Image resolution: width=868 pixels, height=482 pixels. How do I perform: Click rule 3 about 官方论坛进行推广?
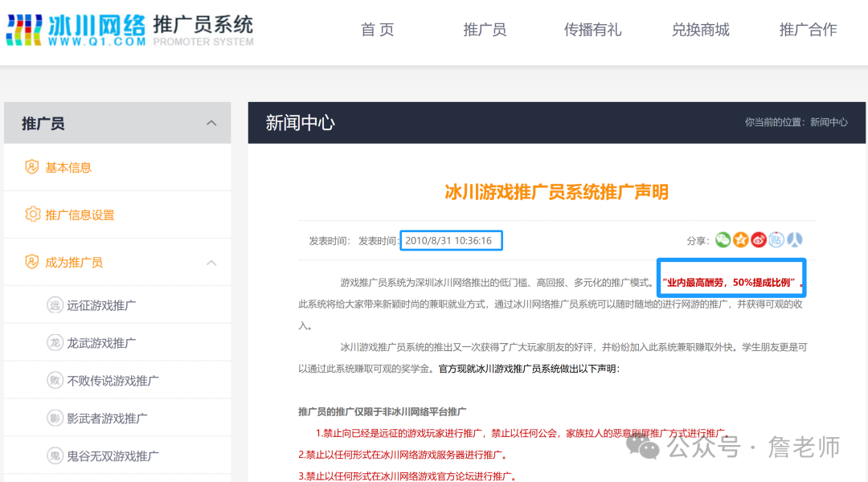(x=408, y=476)
